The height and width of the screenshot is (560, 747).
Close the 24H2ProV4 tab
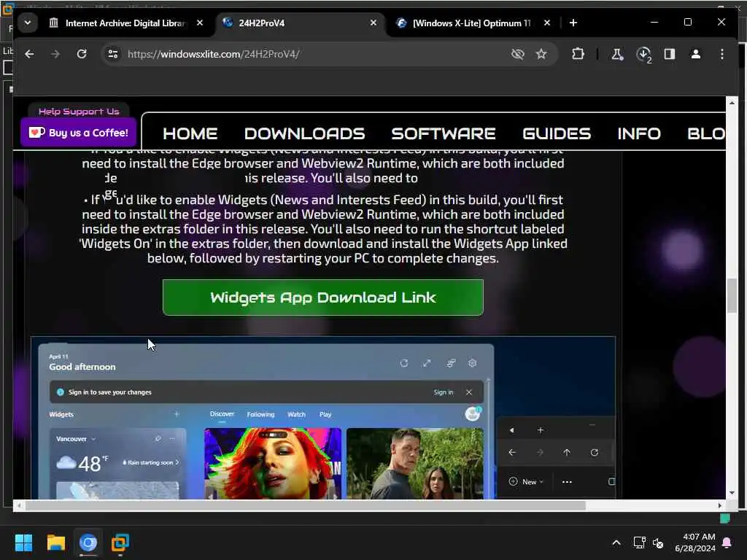pos(373,23)
